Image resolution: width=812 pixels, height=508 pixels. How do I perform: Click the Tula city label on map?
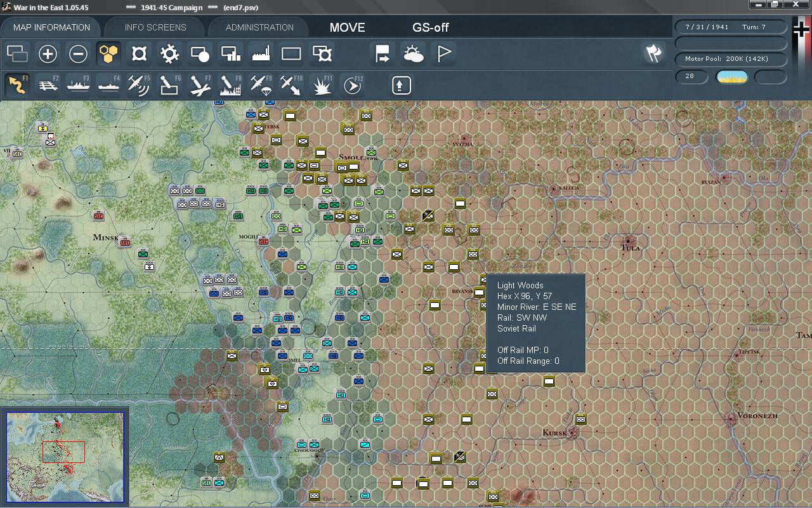coord(631,248)
